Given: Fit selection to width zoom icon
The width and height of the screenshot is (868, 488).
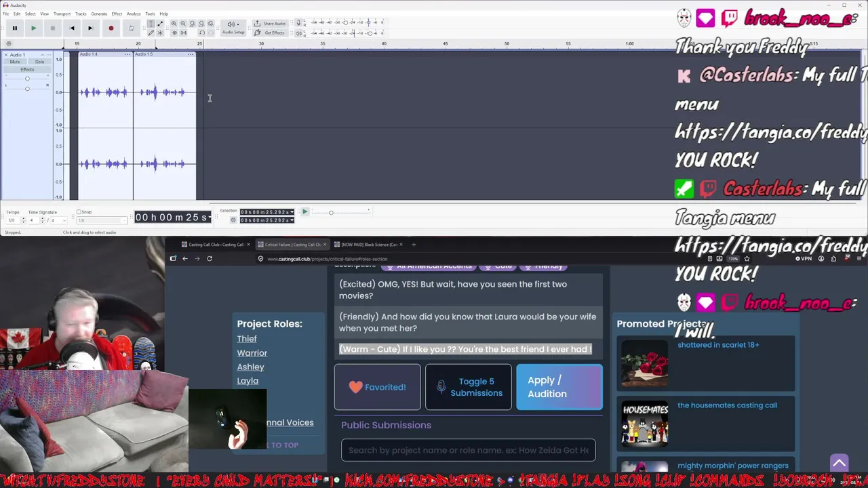Looking at the screenshot, I should [x=192, y=24].
